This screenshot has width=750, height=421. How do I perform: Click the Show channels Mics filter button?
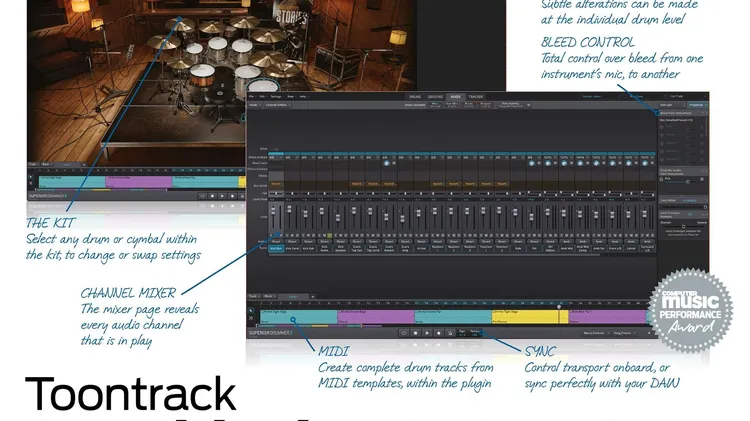435,105
